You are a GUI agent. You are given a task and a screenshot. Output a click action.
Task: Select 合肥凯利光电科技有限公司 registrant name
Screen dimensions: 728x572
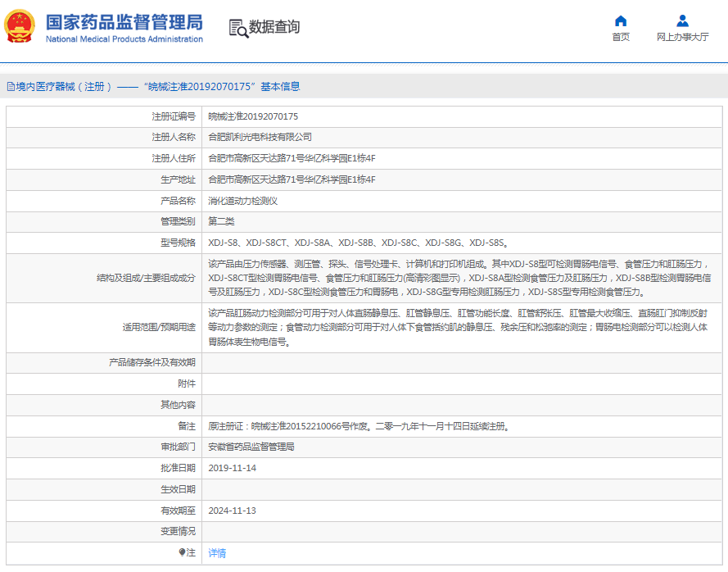point(260,137)
